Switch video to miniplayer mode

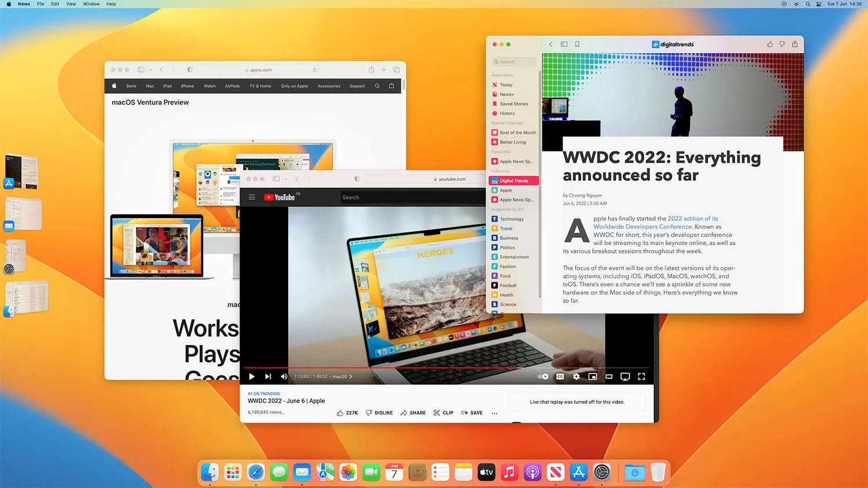(593, 376)
